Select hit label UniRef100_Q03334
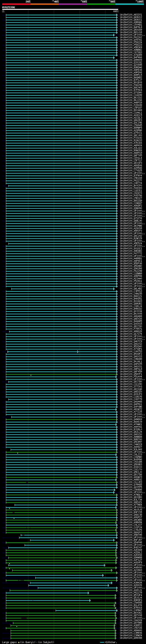The width and height of the screenshot is (146, 644). tap(131, 311)
